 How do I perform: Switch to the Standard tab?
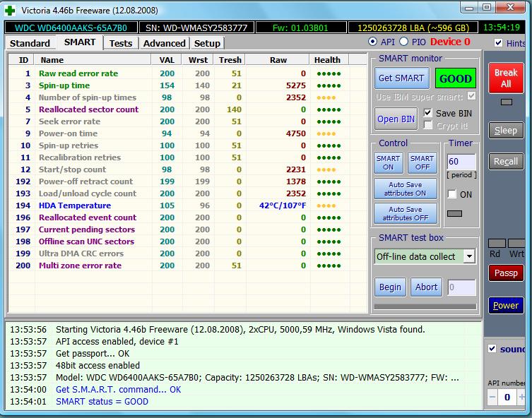(30, 43)
